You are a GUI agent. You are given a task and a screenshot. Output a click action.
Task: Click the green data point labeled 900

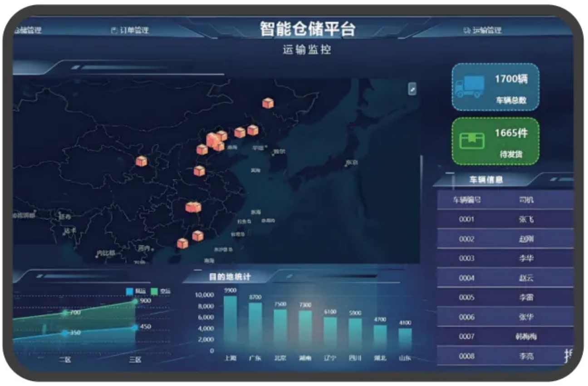tap(135, 302)
